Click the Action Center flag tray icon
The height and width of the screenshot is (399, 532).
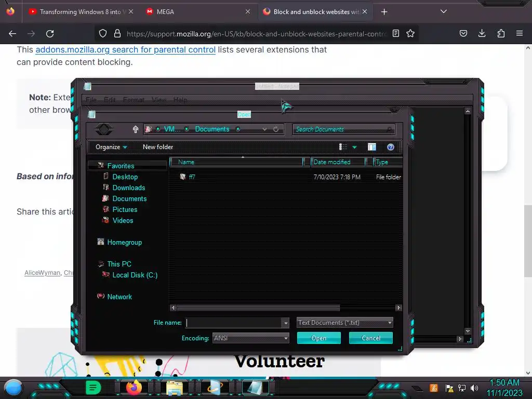(449, 388)
